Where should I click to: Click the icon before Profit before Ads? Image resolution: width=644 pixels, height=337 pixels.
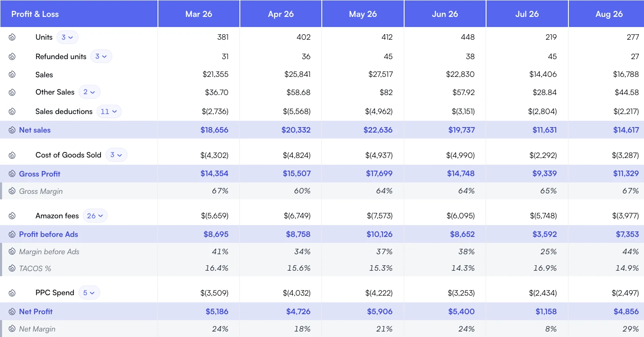tap(12, 234)
